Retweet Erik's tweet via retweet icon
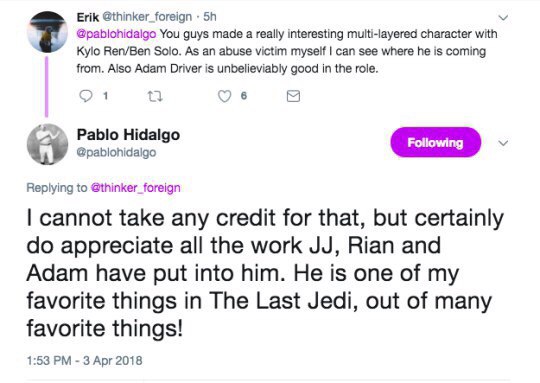 pyautogui.click(x=155, y=96)
